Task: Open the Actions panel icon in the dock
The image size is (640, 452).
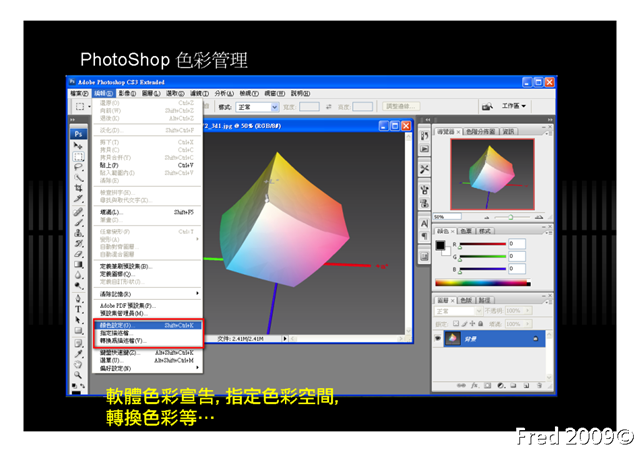Action: point(424,149)
